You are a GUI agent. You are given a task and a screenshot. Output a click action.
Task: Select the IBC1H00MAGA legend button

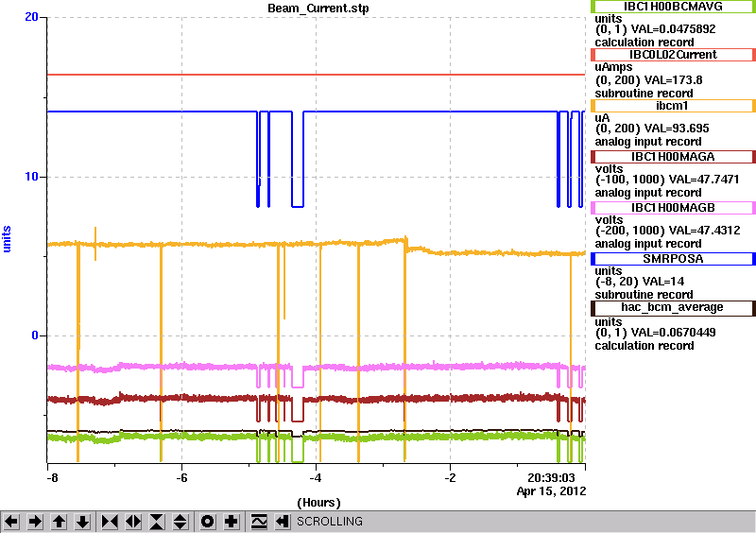673,157
